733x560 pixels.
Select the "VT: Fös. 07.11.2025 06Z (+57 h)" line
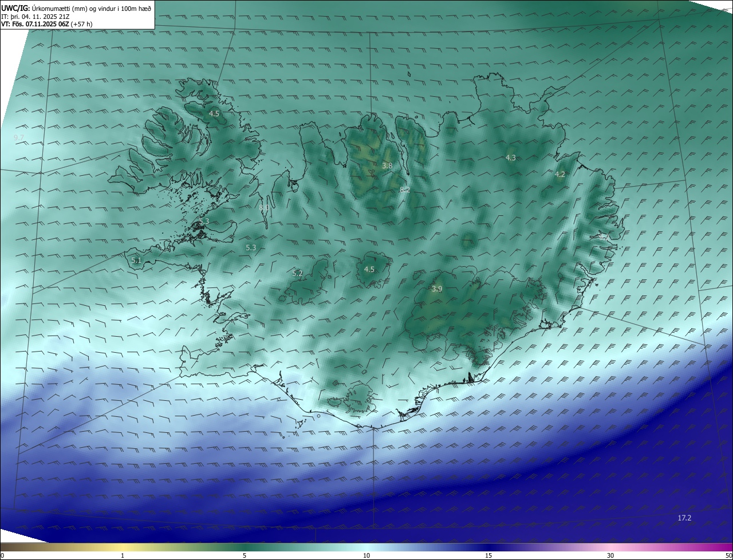(x=46, y=24)
